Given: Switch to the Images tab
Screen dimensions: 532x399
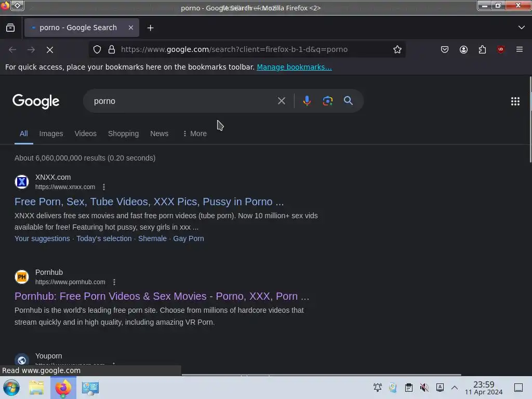Looking at the screenshot, I should (x=51, y=134).
